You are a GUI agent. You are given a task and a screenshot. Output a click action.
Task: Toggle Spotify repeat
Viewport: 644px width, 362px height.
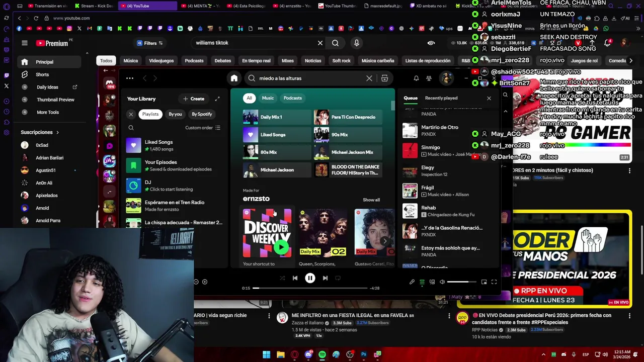pos(338,278)
